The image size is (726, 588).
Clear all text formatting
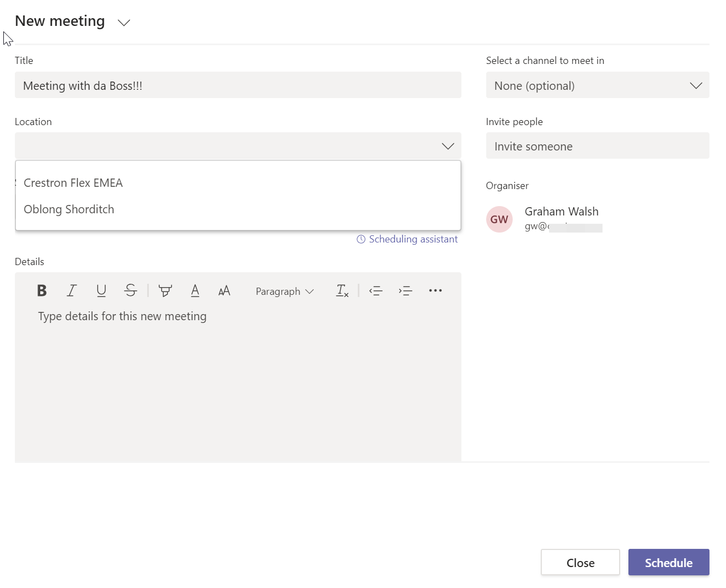[342, 290]
